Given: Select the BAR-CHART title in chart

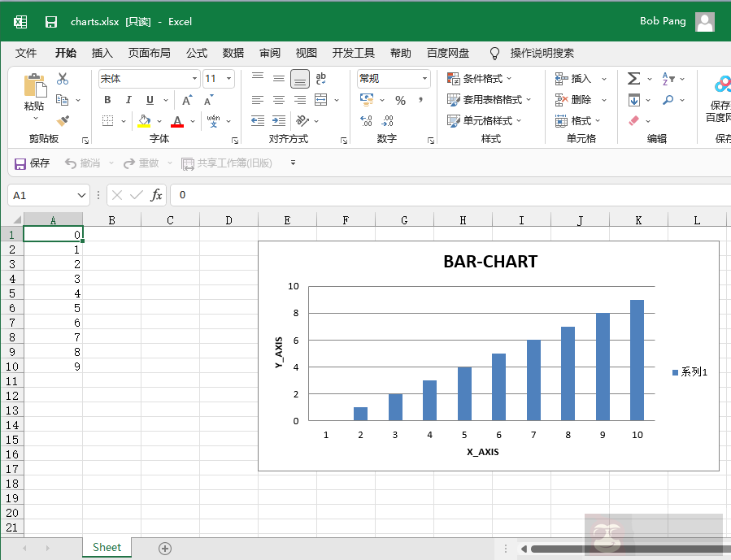Looking at the screenshot, I should click(490, 262).
